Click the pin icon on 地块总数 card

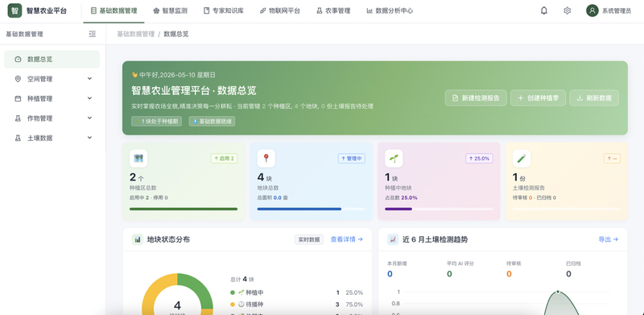(266, 159)
